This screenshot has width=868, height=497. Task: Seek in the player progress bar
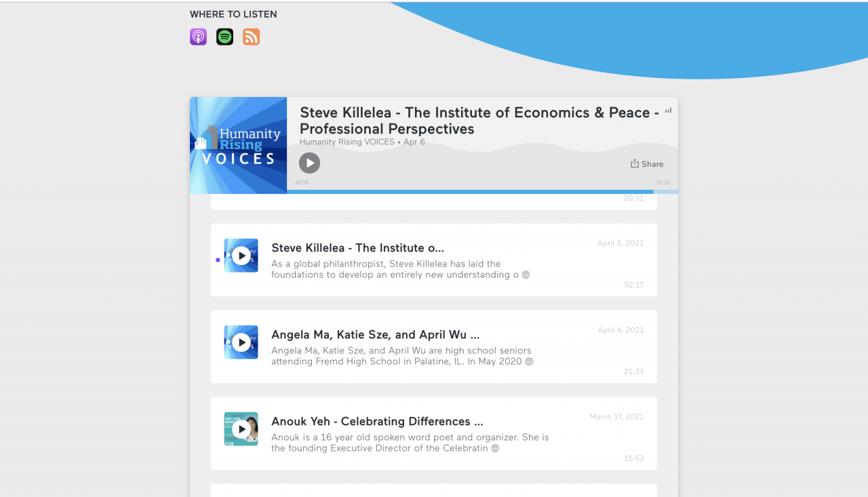coord(482,192)
